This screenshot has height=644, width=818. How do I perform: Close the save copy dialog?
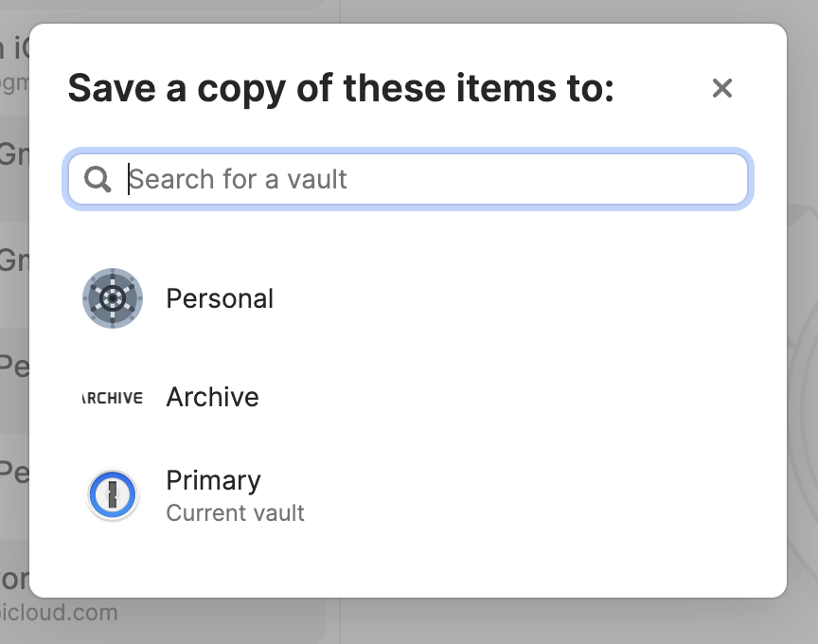(x=722, y=88)
